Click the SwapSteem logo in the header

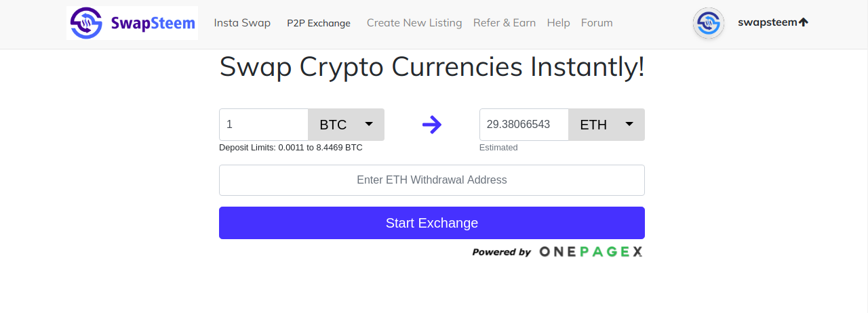click(132, 23)
